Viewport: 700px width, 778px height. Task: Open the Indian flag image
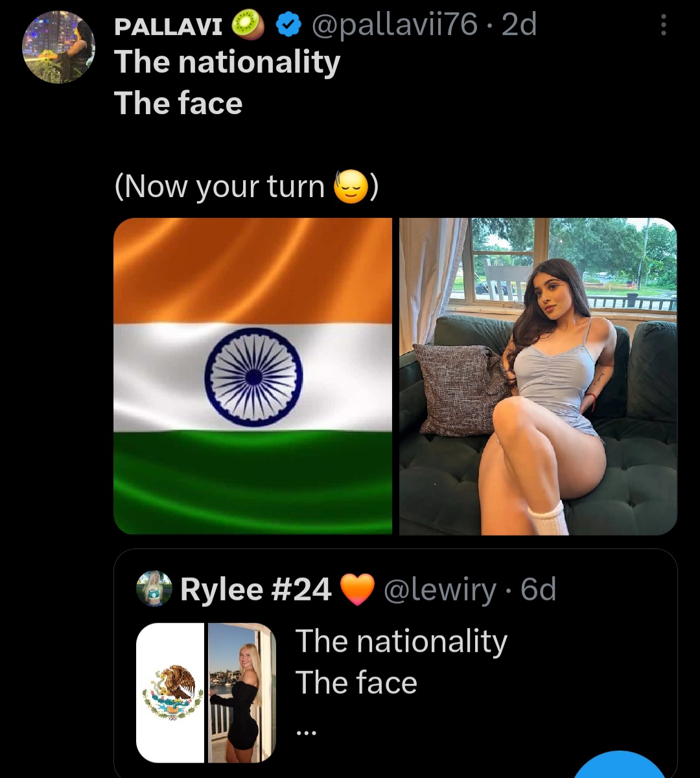253,376
